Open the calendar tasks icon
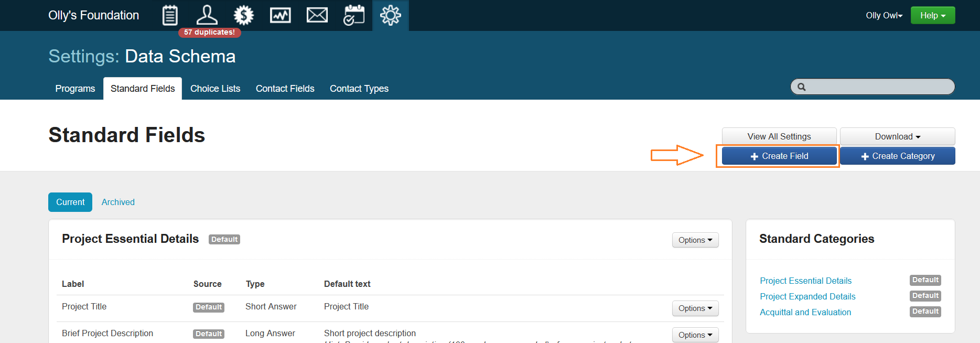 pos(354,15)
